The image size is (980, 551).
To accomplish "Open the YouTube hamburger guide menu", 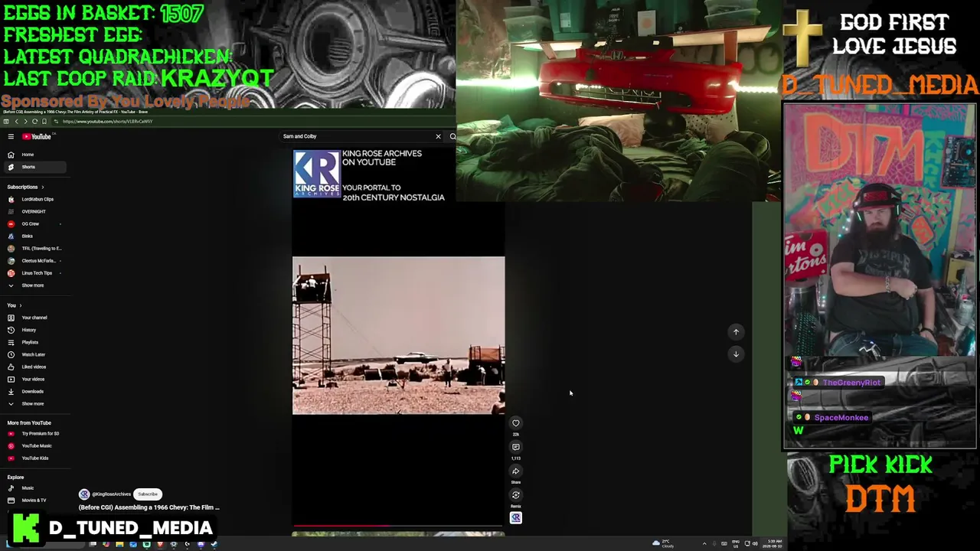I will (11, 136).
